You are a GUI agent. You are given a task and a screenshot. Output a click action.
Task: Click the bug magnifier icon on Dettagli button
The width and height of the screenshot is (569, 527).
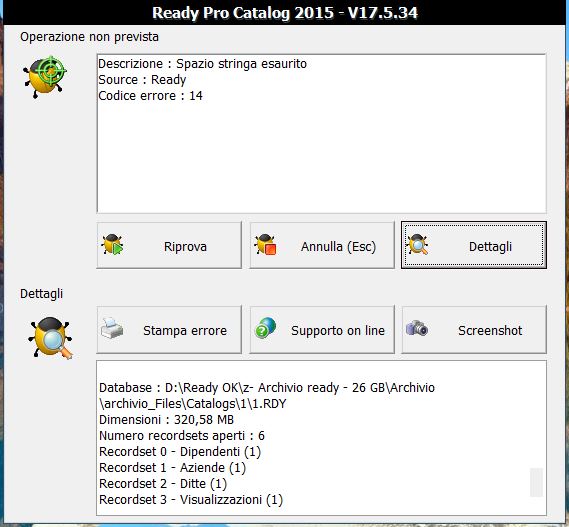point(417,245)
